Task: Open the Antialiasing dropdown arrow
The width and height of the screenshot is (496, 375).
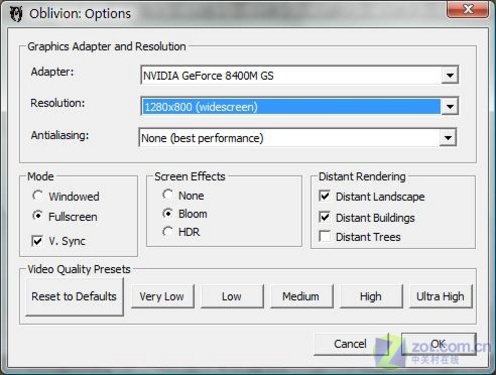Action: [448, 138]
